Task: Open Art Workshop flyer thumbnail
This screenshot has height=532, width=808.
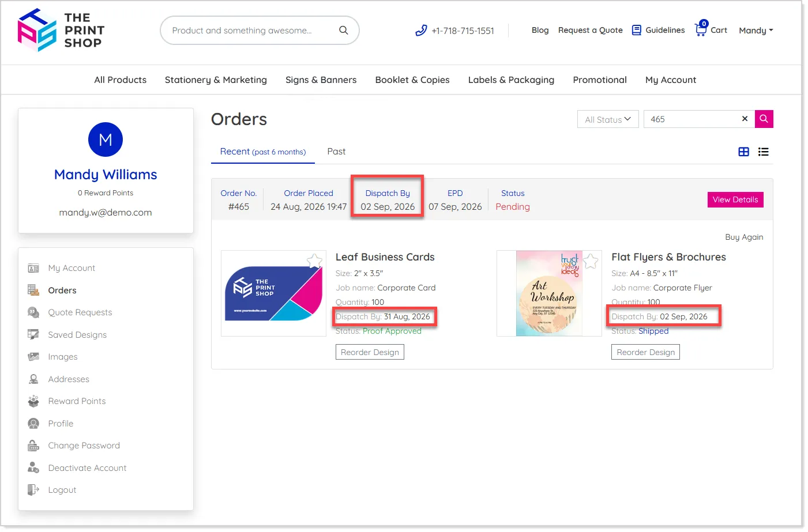Action: click(x=549, y=293)
